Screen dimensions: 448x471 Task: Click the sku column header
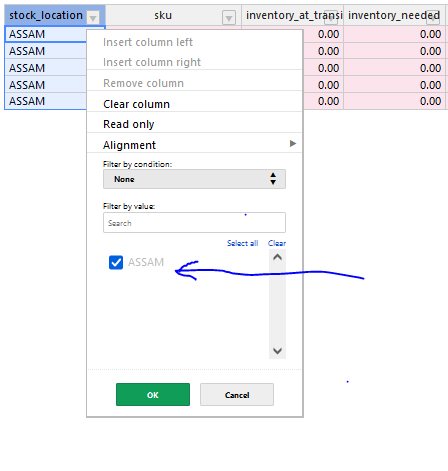tap(163, 15)
